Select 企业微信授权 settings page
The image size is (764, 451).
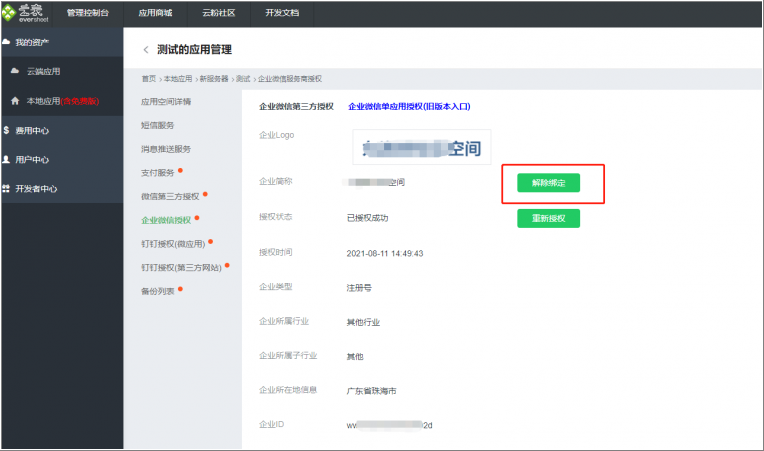click(x=166, y=220)
